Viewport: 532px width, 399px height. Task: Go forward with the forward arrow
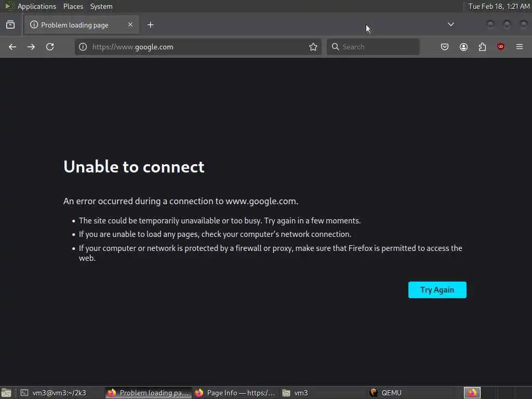31,47
